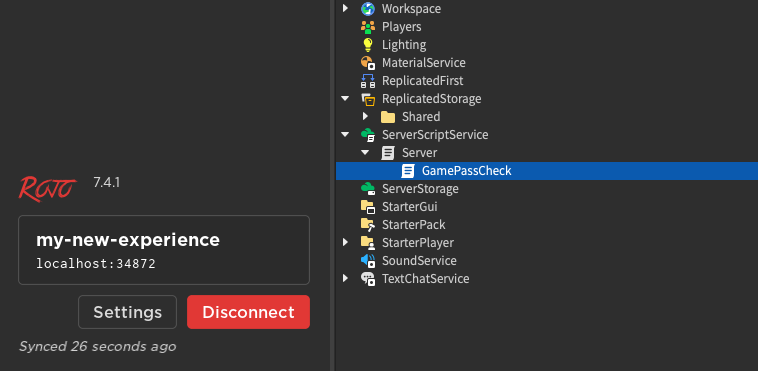Image resolution: width=758 pixels, height=371 pixels.
Task: Expand the TextChatService arrow
Action: coord(345,279)
